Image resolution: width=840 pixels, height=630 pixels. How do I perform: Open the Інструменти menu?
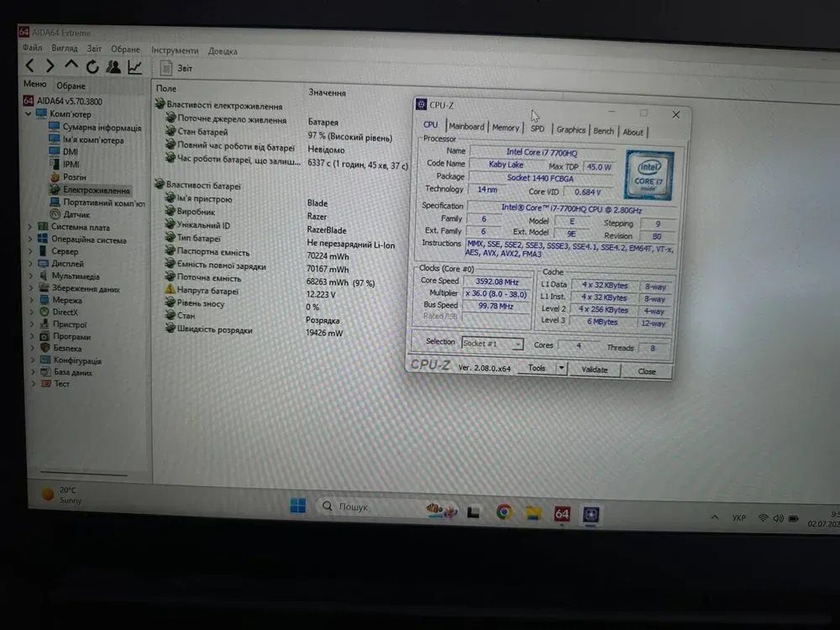pos(175,50)
